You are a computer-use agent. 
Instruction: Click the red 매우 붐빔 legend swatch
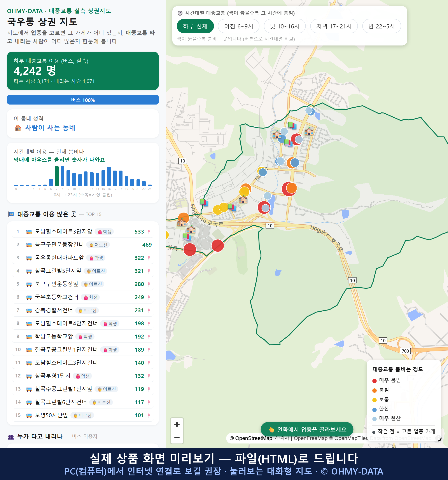tap(374, 381)
